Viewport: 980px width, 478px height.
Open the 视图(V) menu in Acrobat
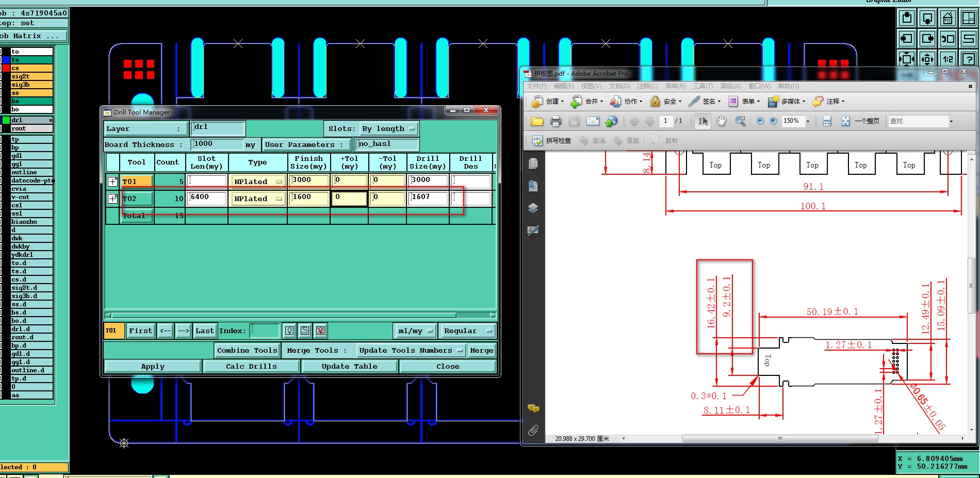coord(591,86)
